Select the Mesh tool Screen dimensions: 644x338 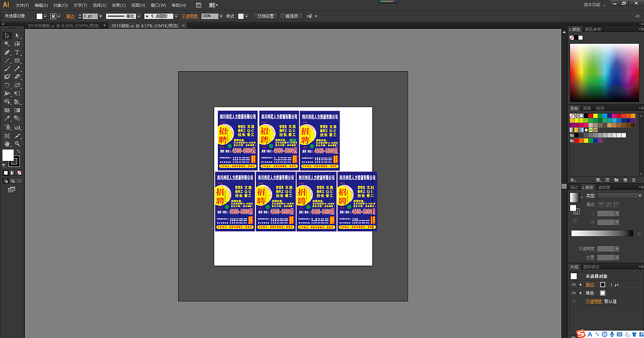7,110
